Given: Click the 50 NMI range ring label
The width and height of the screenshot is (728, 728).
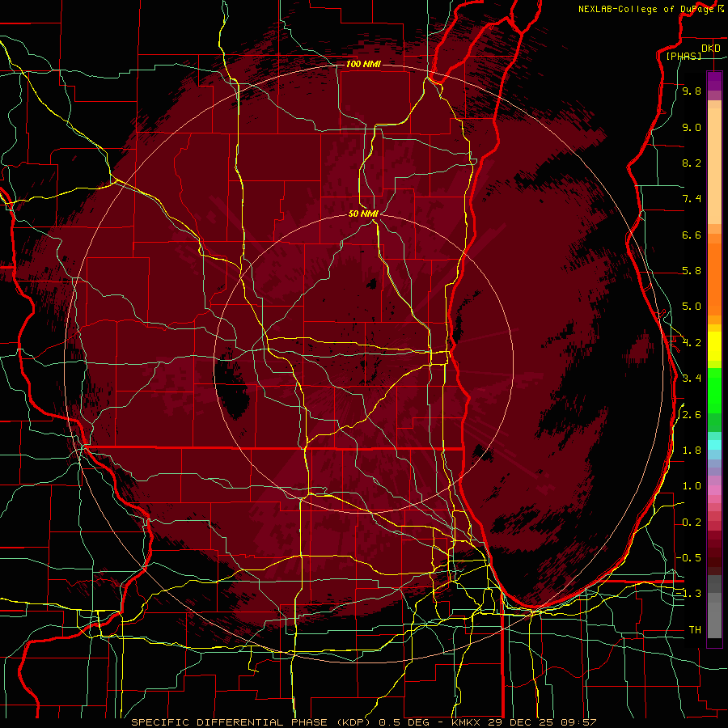Looking at the screenshot, I should click(x=363, y=214).
